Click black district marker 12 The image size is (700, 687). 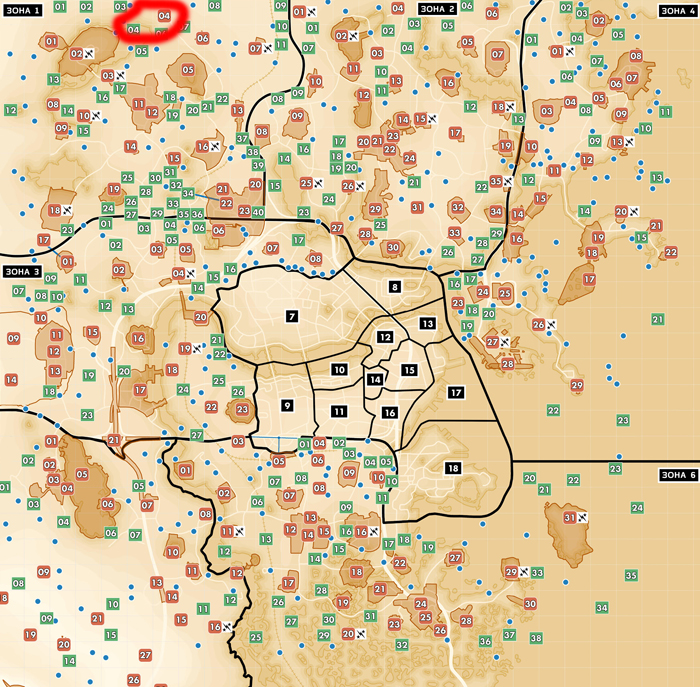(x=385, y=337)
